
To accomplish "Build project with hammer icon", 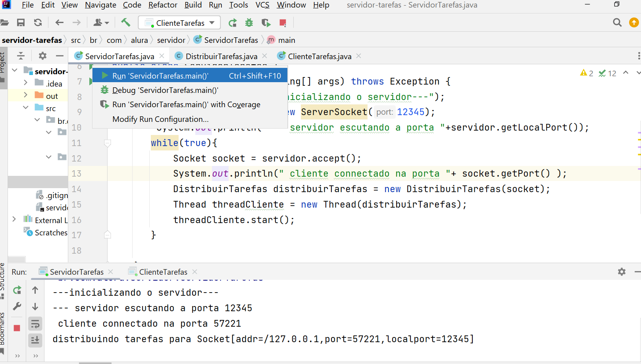I will tap(126, 23).
